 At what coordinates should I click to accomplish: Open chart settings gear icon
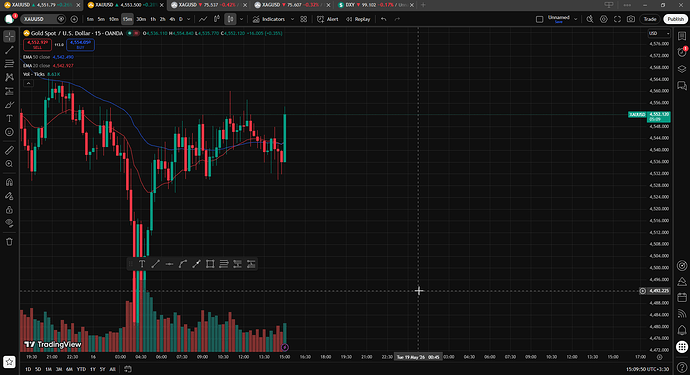[x=604, y=19]
